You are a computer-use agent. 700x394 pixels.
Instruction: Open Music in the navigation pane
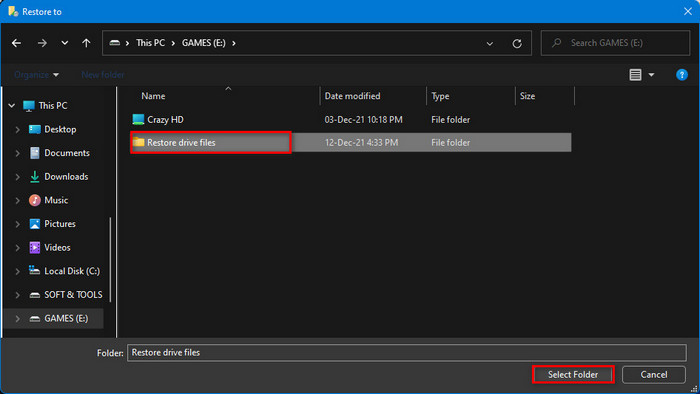pos(56,200)
